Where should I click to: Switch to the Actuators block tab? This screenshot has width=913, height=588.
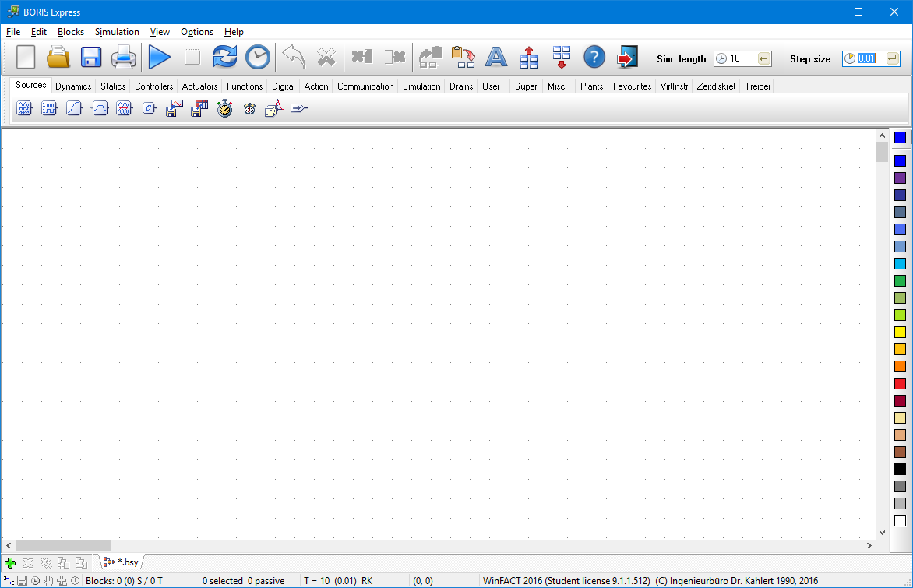[199, 86]
